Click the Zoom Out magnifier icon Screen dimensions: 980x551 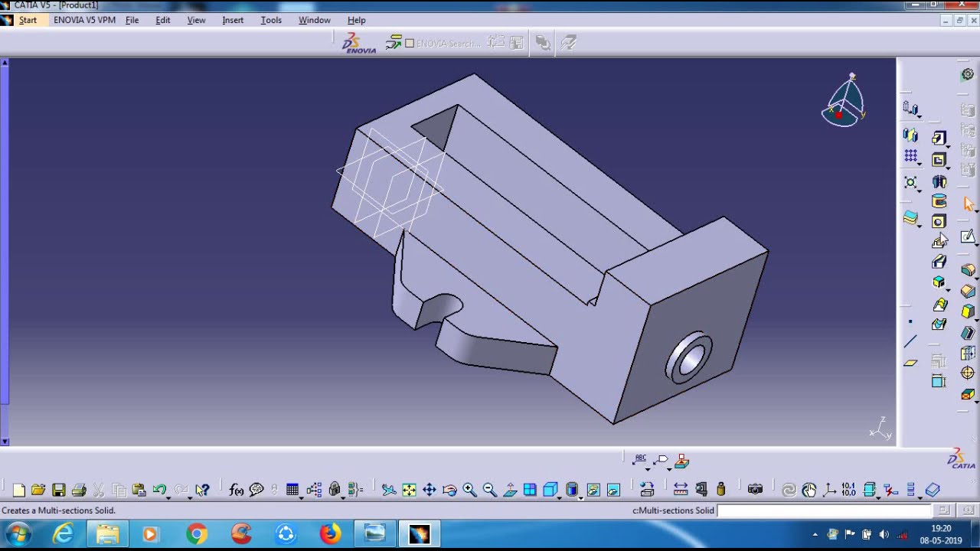tap(489, 490)
